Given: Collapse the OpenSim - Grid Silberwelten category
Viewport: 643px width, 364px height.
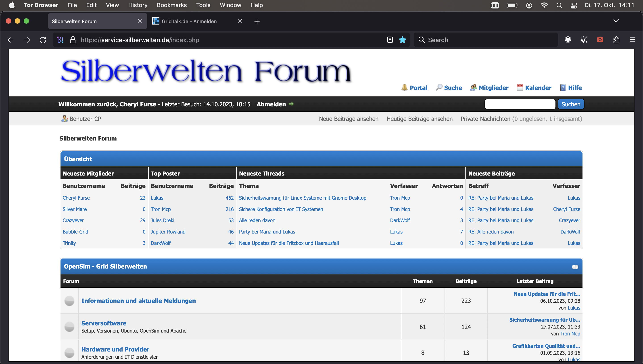Looking at the screenshot, I should (575, 267).
